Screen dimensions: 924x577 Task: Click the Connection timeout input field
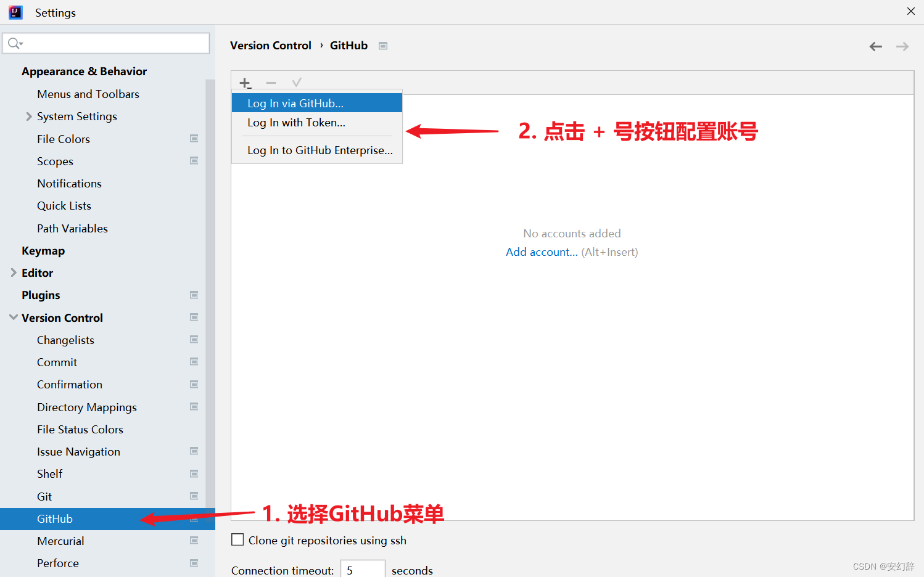pyautogui.click(x=363, y=570)
